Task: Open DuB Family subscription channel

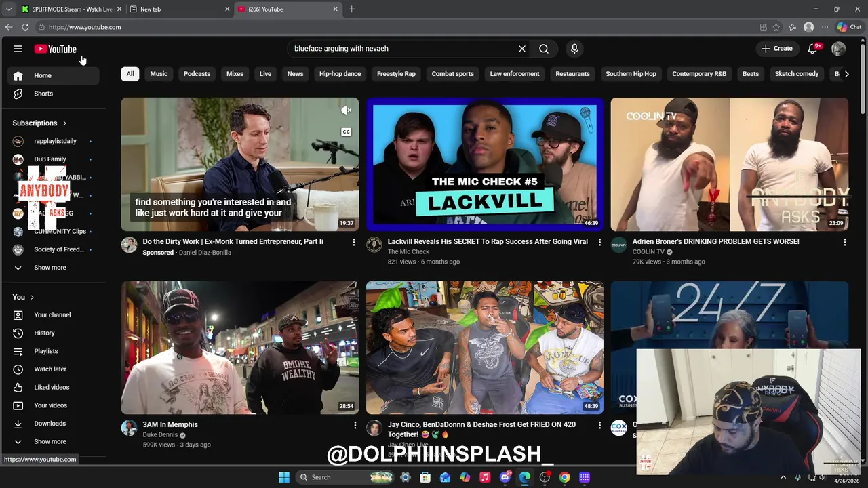Action: click(x=52, y=159)
